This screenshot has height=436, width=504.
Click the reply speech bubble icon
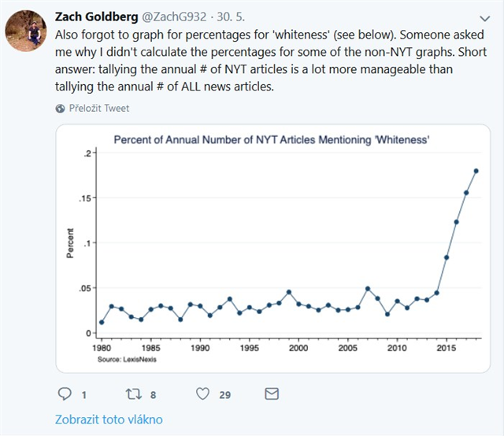[x=64, y=394]
